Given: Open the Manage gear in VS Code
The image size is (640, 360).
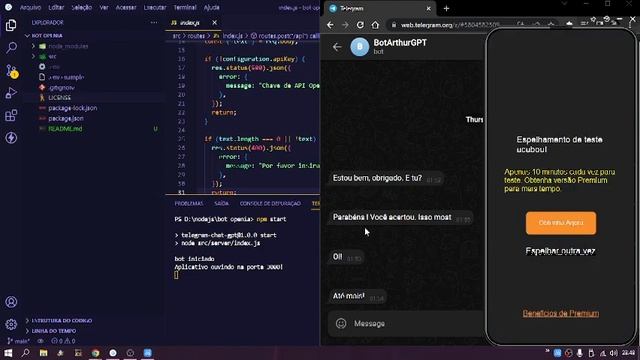Looking at the screenshot, I should (x=11, y=324).
